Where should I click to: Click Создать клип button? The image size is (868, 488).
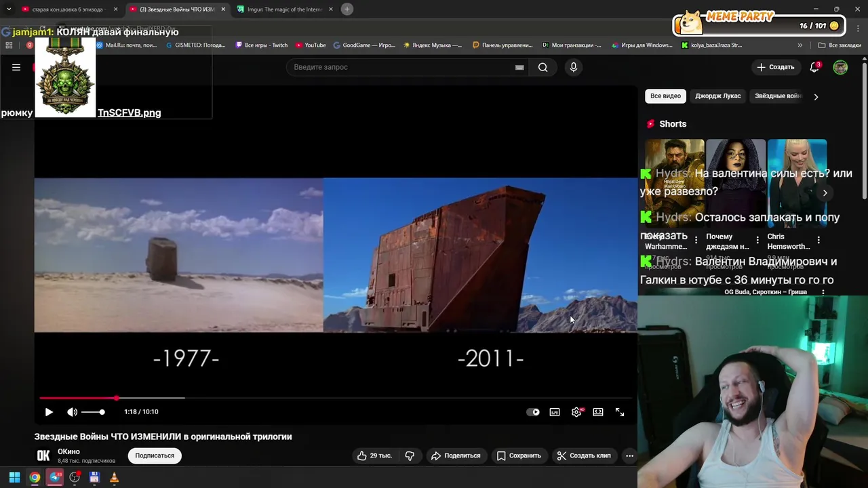tap(584, 455)
